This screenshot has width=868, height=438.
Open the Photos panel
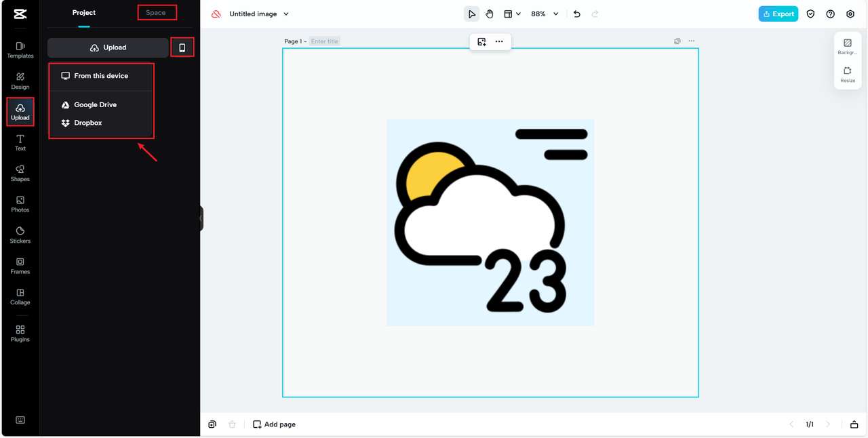(20, 204)
